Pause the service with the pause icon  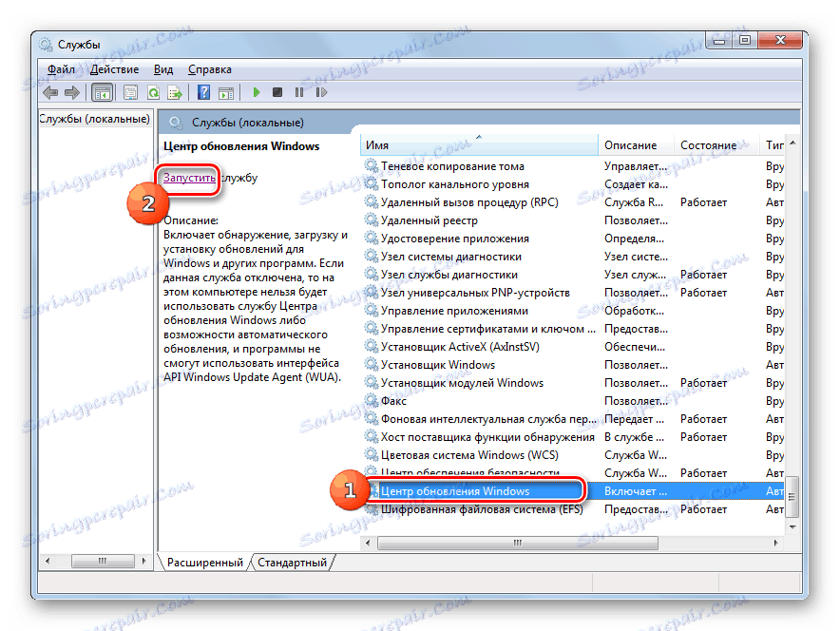(299, 93)
